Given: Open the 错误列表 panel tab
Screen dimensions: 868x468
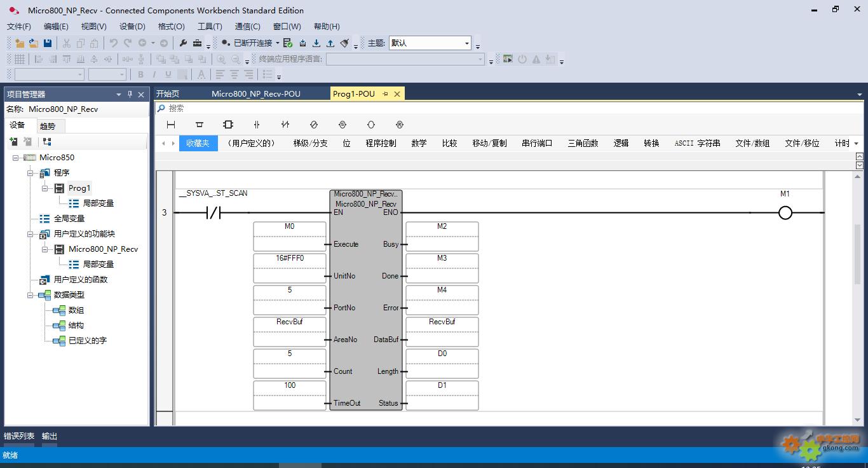Looking at the screenshot, I should tap(19, 436).
